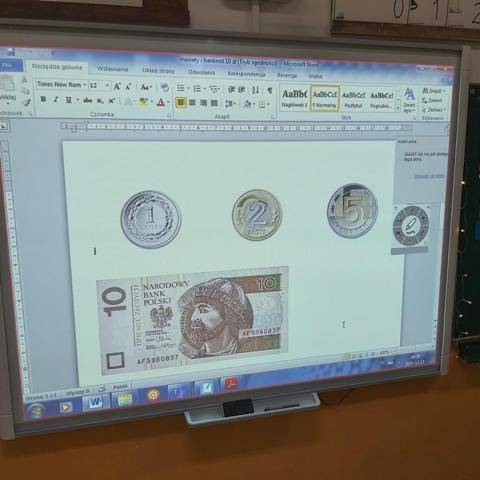Switch to the Wstawianie ribbon tab

click(112, 69)
